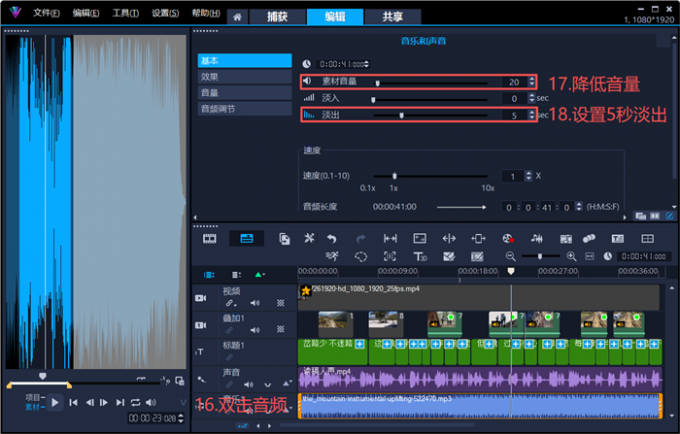Adjust the 淡出 fade-out spinner arrows
This screenshot has width=680, height=434.
(x=532, y=115)
